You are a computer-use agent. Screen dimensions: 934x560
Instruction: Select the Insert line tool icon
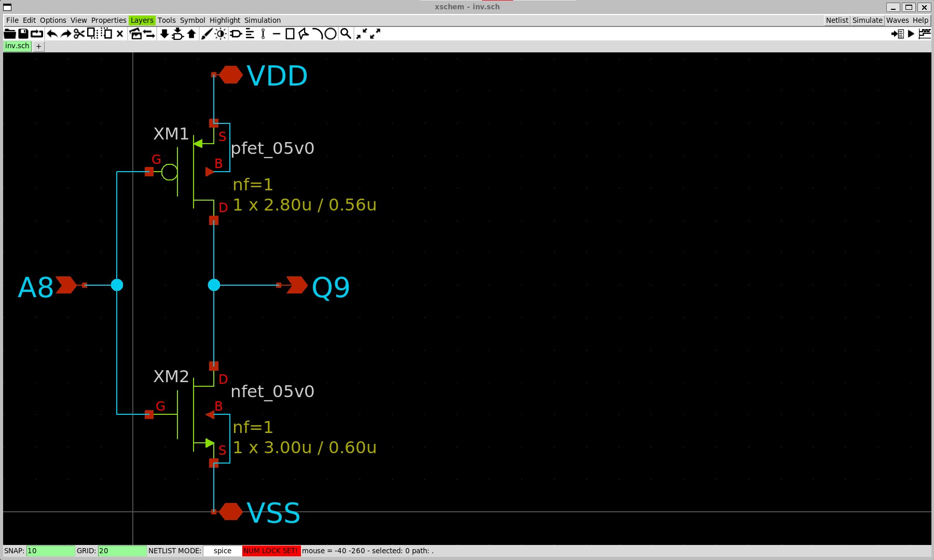[277, 34]
